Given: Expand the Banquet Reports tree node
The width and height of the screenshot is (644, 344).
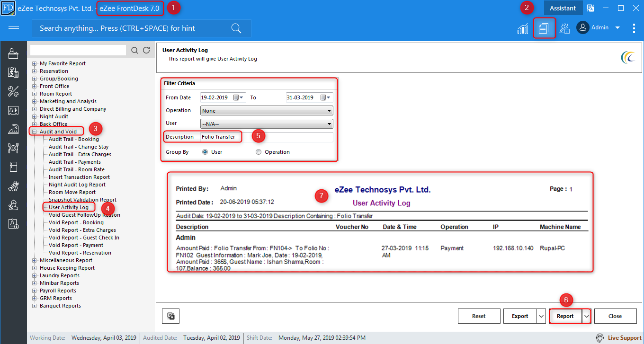Looking at the screenshot, I should click(34, 306).
